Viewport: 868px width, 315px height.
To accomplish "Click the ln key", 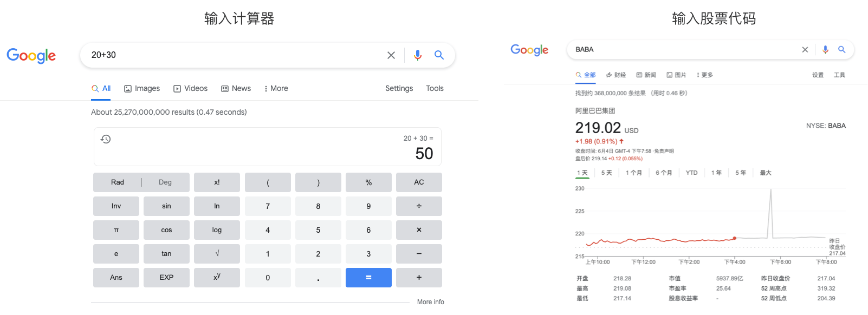I will coord(217,206).
